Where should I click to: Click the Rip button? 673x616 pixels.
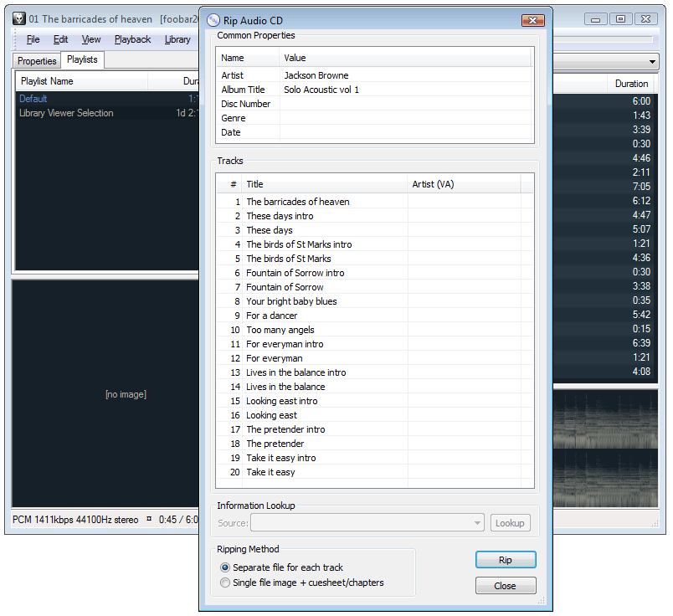(506, 560)
